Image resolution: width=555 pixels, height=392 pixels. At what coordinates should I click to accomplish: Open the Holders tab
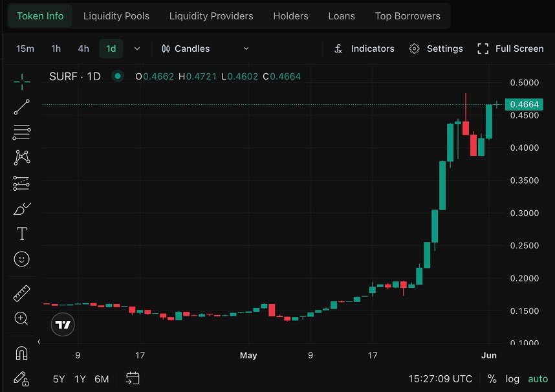tap(290, 16)
